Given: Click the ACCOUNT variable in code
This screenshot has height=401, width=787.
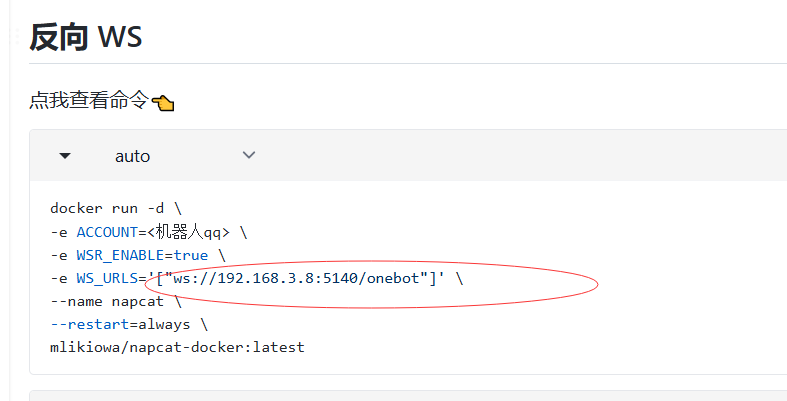Looking at the screenshot, I should click(x=107, y=232).
